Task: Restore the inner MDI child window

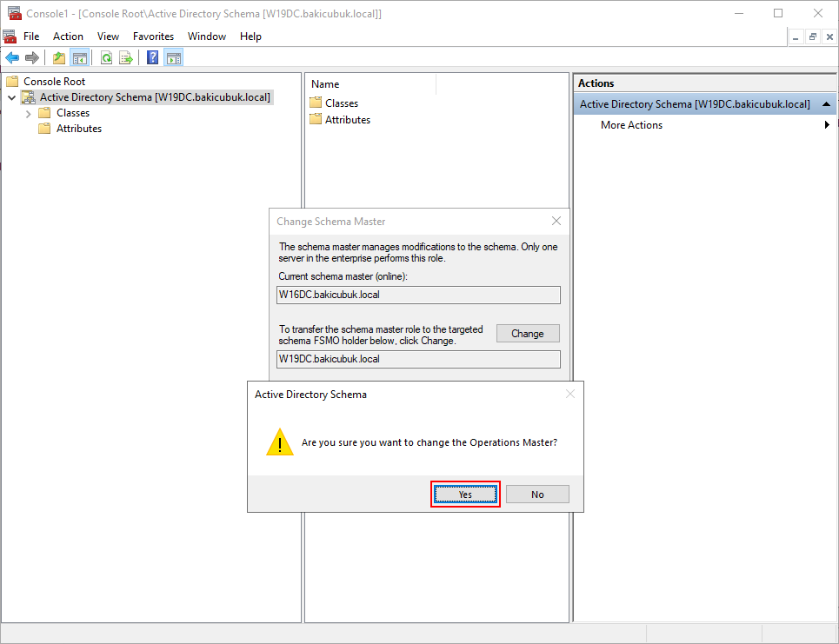Action: pos(813,37)
